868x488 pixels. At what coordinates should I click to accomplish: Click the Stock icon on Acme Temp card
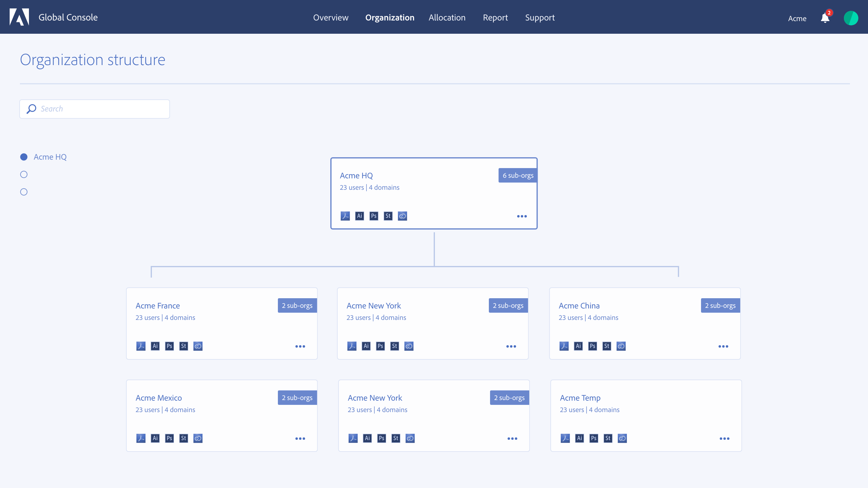(x=608, y=438)
